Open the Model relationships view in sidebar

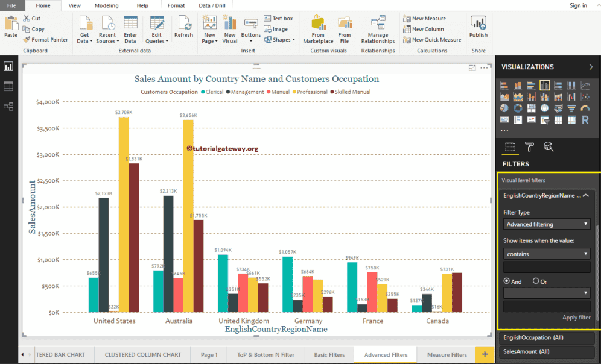click(8, 106)
